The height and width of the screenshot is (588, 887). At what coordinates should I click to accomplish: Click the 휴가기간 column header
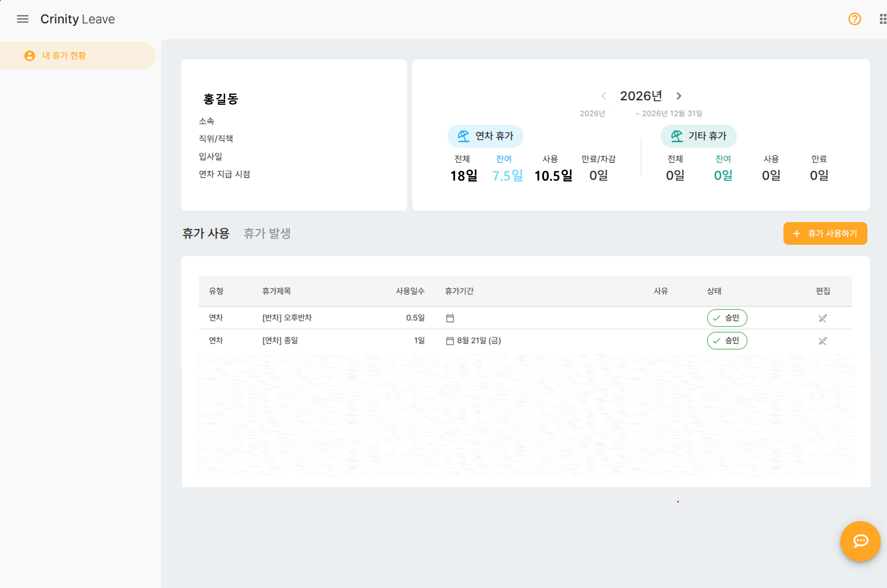coord(459,291)
